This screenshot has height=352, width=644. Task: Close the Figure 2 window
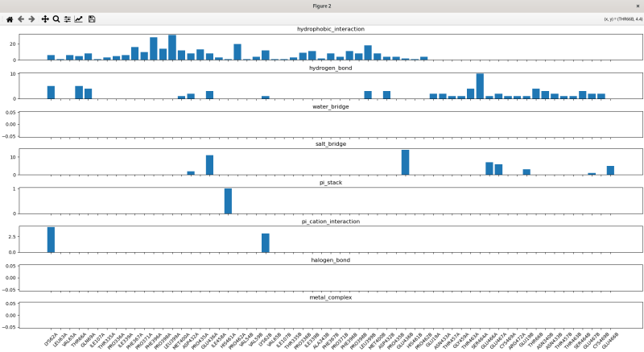[x=638, y=6]
